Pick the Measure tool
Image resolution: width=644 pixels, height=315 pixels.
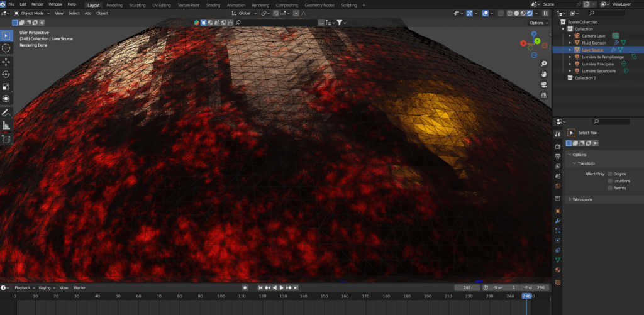tap(6, 125)
